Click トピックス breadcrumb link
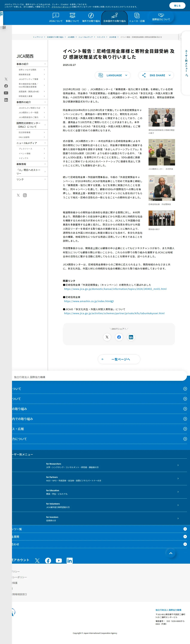The image size is (190, 644). point(101,37)
